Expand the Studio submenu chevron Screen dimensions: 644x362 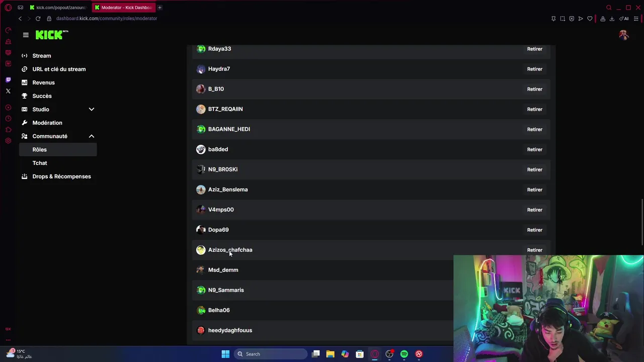(x=92, y=109)
